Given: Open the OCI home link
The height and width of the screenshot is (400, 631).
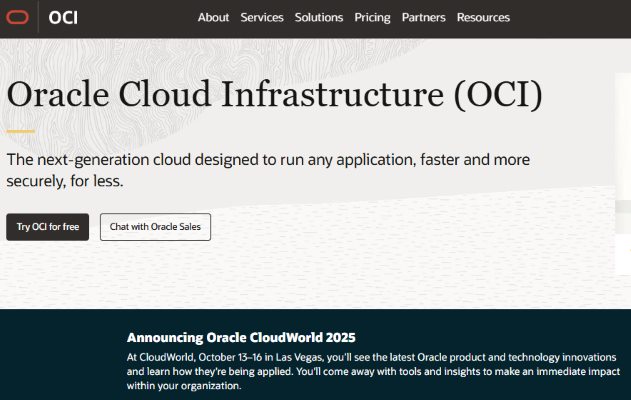Looking at the screenshot, I should pos(63,18).
